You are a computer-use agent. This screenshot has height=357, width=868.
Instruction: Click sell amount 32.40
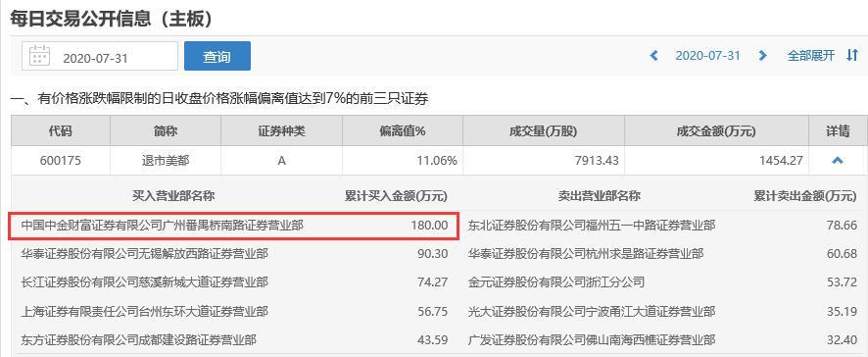pyautogui.click(x=842, y=339)
